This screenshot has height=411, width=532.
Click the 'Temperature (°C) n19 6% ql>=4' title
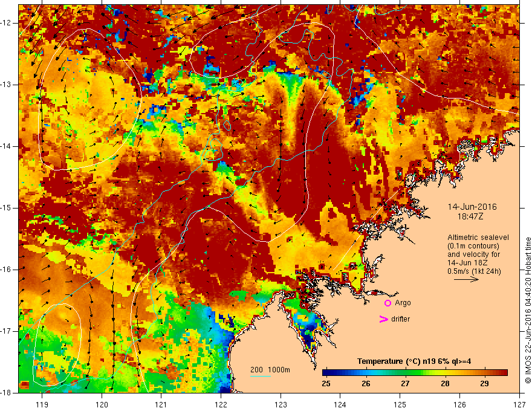click(414, 361)
